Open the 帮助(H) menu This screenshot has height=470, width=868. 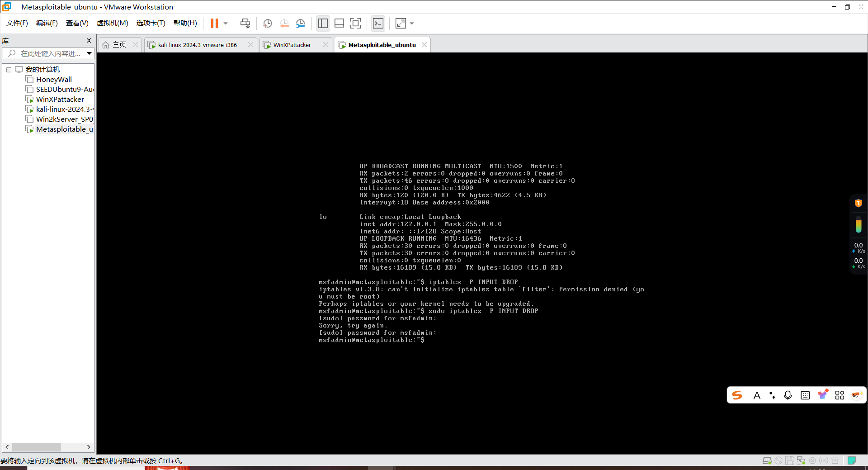pyautogui.click(x=185, y=23)
